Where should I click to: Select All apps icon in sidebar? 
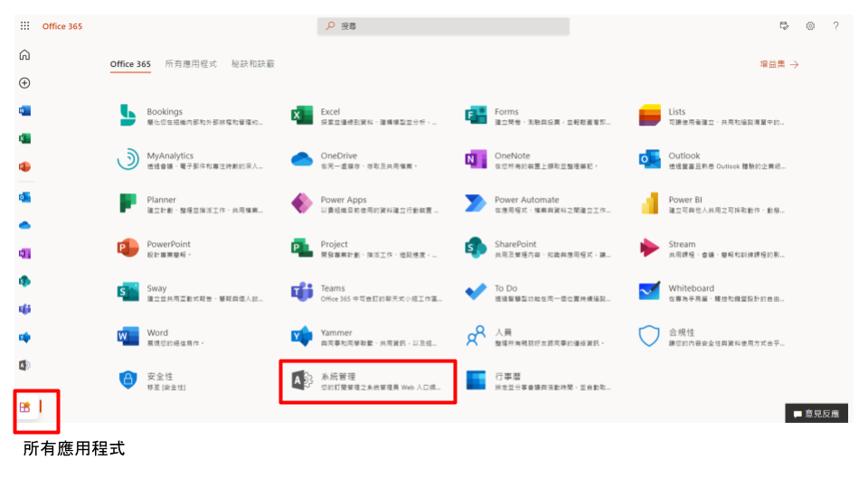click(x=25, y=408)
